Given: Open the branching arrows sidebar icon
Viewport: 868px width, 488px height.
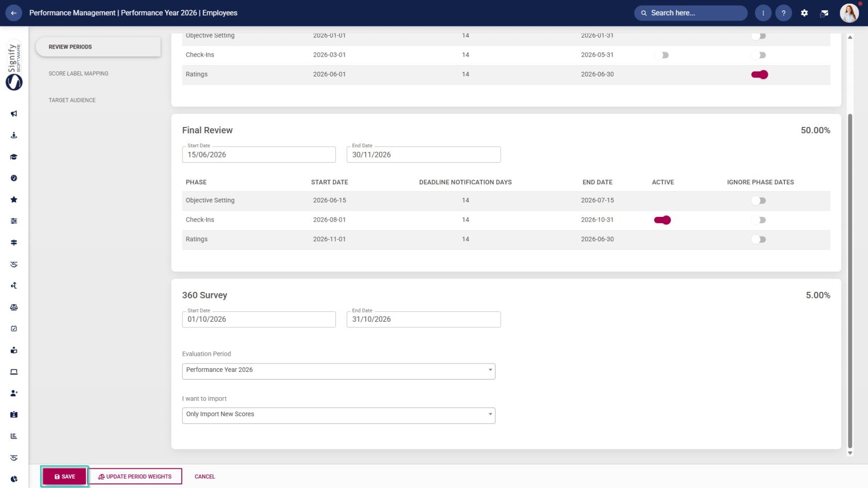Looking at the screenshot, I should 14,286.
